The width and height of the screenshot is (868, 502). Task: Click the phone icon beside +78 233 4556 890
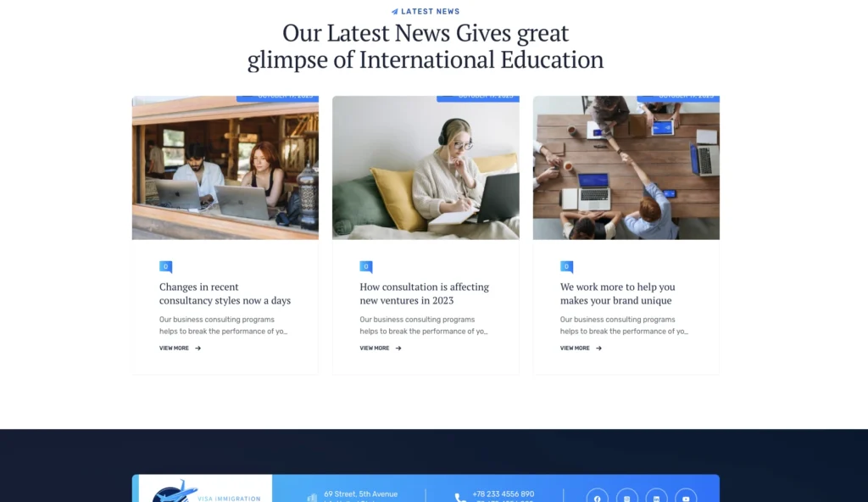click(459, 498)
